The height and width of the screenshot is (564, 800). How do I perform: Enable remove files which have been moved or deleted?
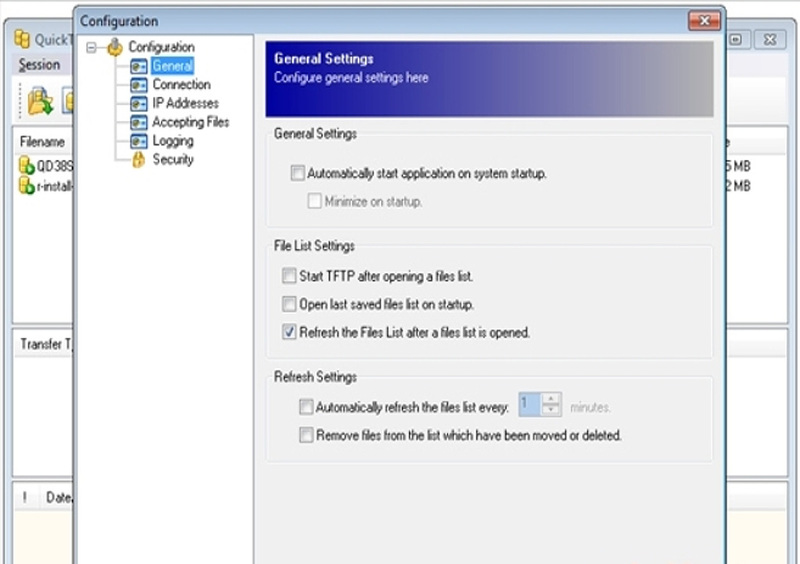point(306,435)
